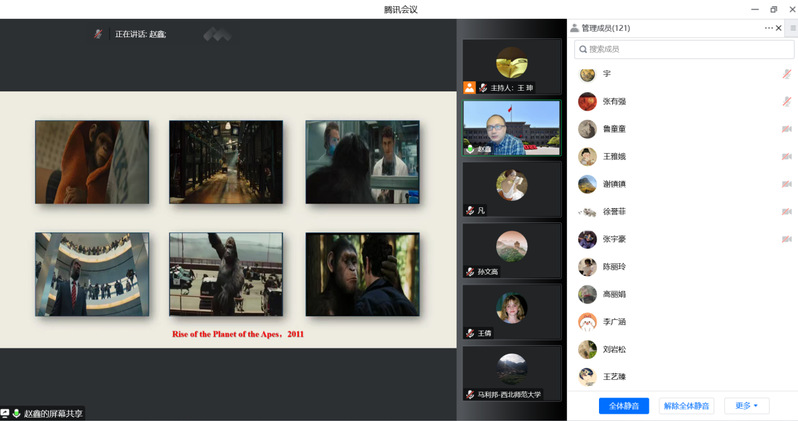The height and width of the screenshot is (421, 798).
Task: Click camera icon next to 谢倩倩
Action: tap(786, 184)
